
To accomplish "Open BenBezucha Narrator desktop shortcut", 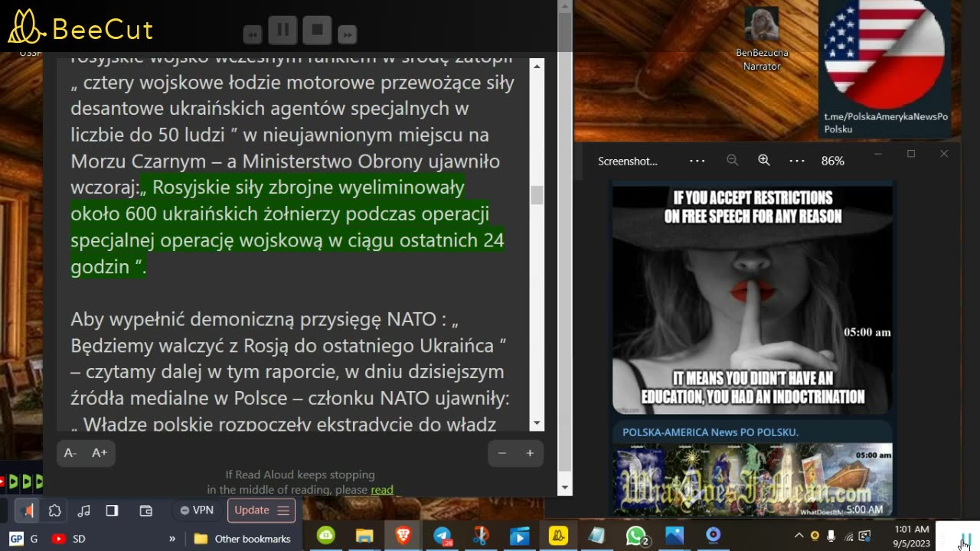I will pos(761,38).
